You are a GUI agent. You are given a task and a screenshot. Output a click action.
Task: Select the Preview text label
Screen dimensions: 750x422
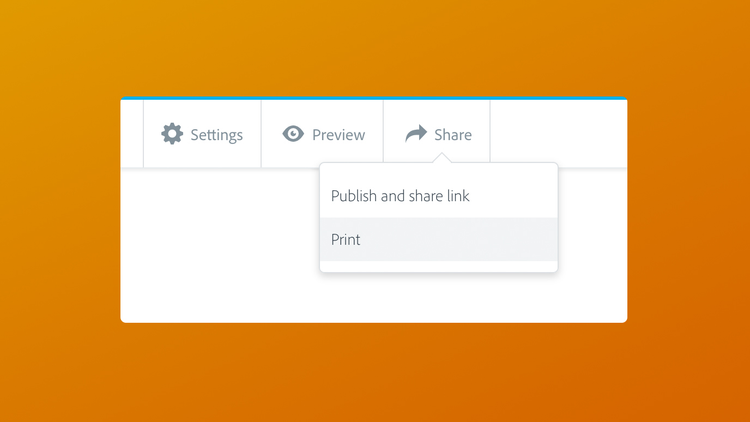point(338,135)
